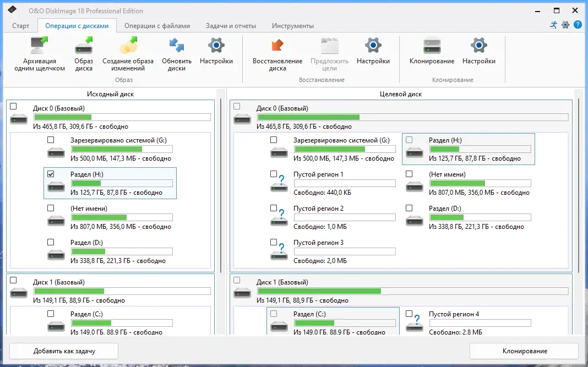Open Настройки in the Образ group
The height and width of the screenshot is (367, 588).
point(216,45)
